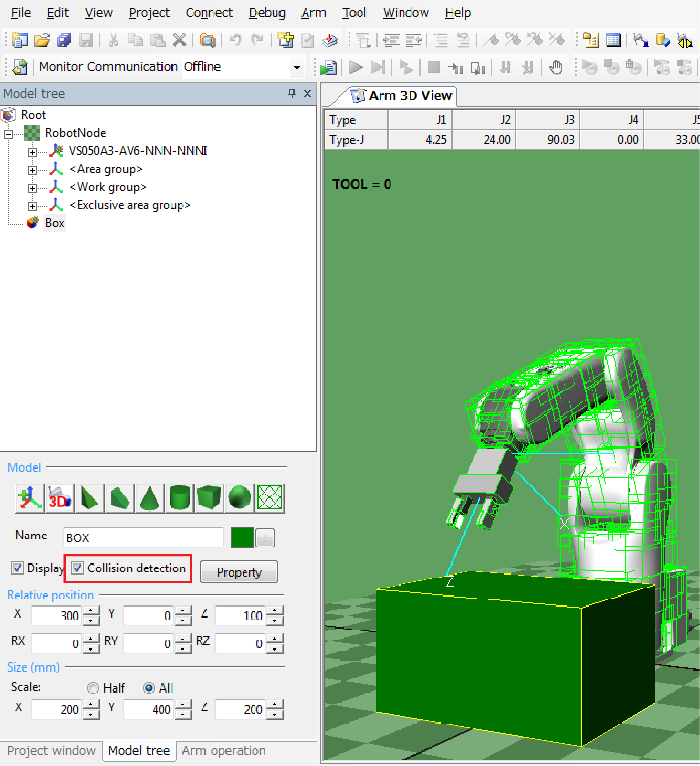Select the cylinder model shape icon

(x=179, y=497)
